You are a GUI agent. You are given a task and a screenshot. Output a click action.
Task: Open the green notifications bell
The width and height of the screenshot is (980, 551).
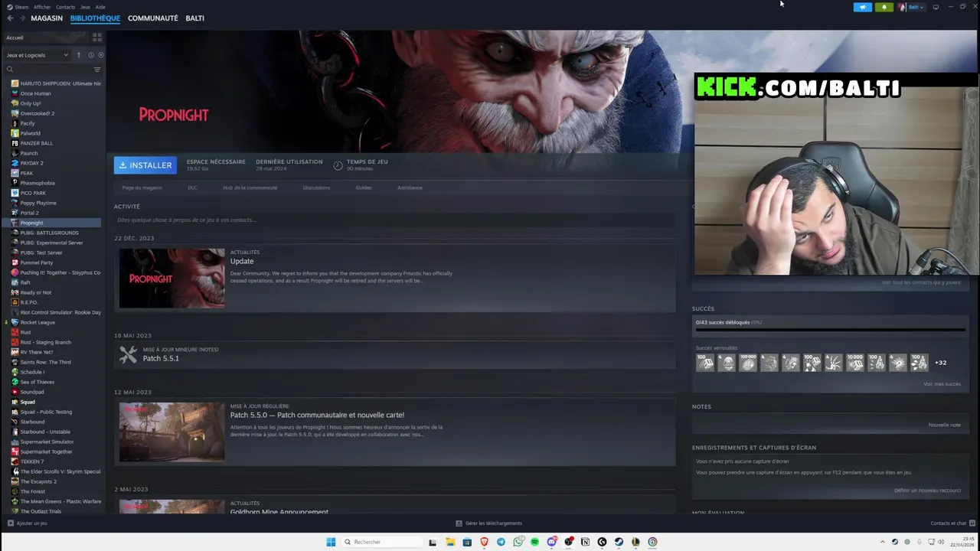pyautogui.click(x=884, y=7)
